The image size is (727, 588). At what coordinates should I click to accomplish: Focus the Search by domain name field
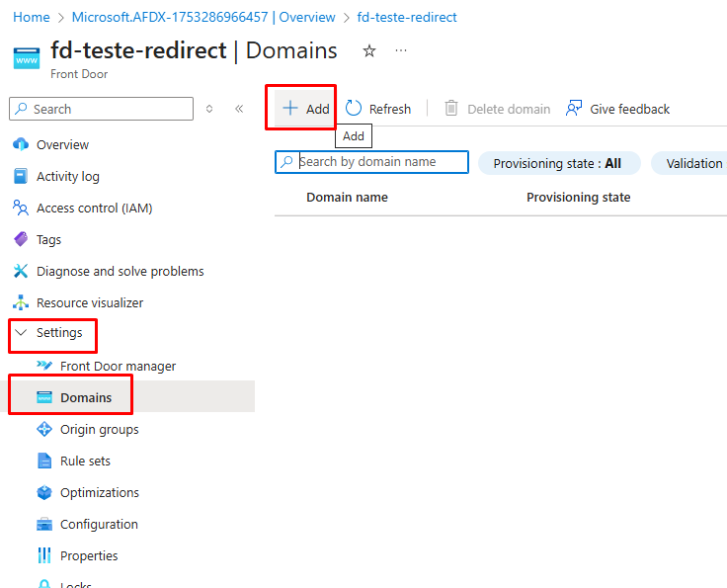[x=371, y=162]
